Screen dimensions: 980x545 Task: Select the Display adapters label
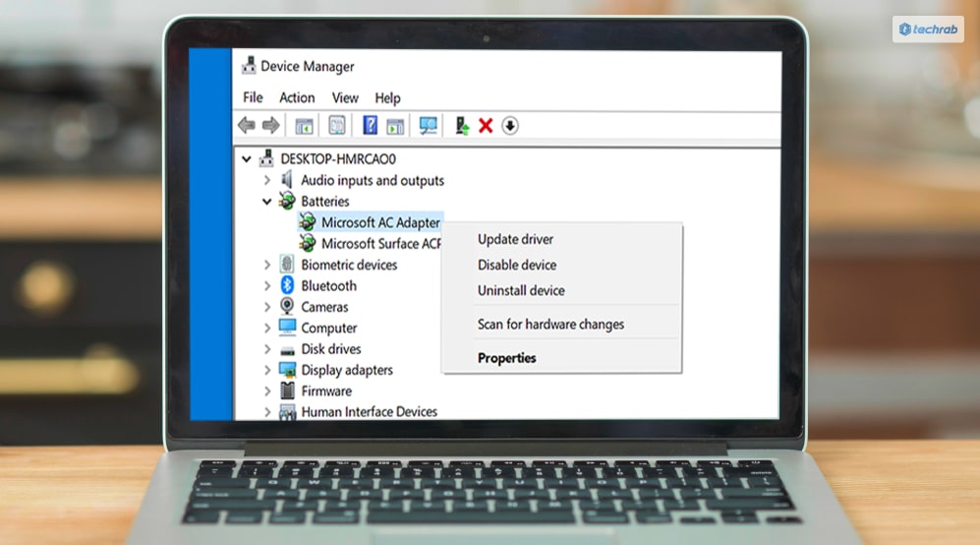(x=347, y=370)
